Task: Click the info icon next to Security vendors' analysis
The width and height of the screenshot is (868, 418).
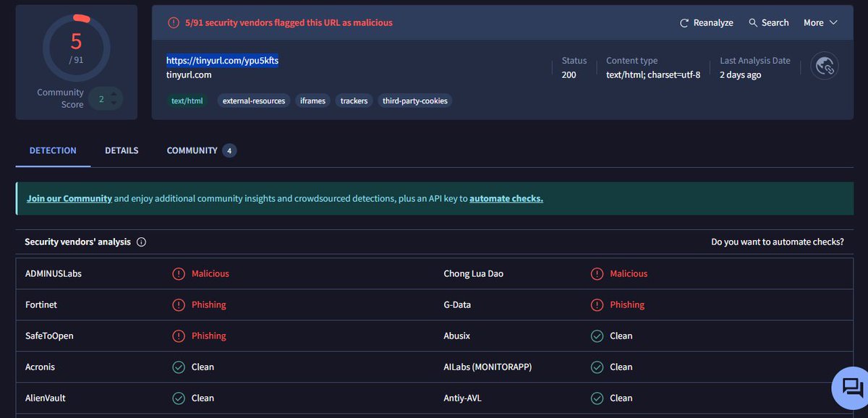Action: pyautogui.click(x=141, y=242)
